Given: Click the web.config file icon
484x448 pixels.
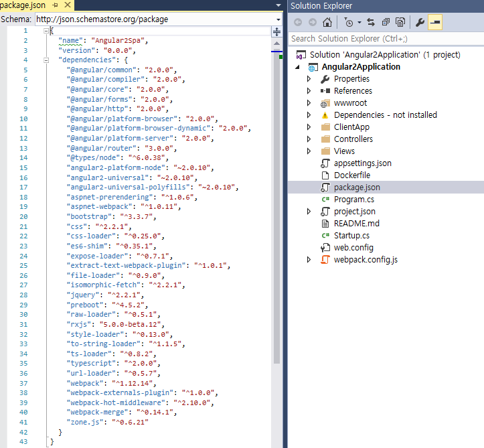Looking at the screenshot, I should point(325,248).
